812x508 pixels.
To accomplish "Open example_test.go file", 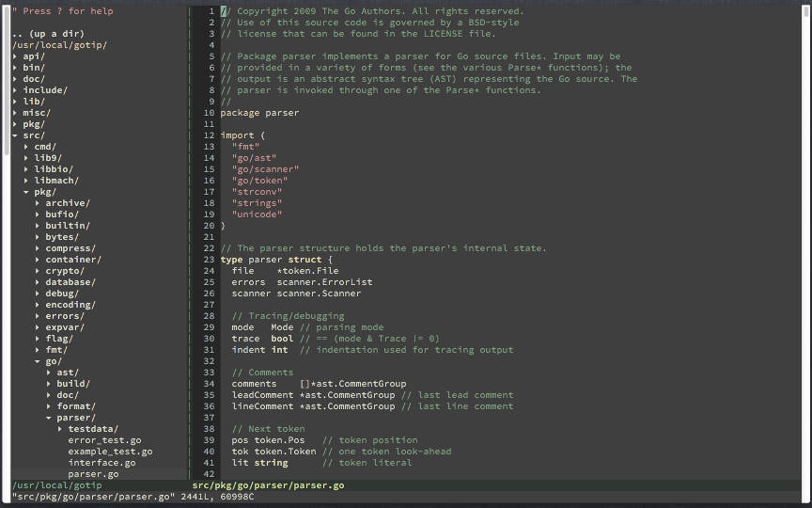I will (110, 451).
